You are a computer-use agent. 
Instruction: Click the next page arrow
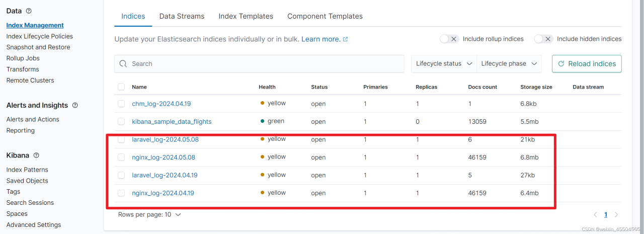coord(616,214)
